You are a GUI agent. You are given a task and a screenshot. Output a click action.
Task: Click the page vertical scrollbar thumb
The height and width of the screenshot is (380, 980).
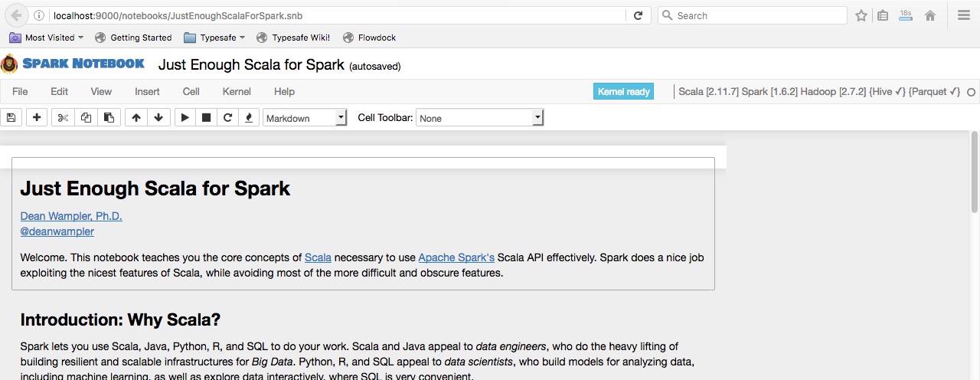coord(974,172)
